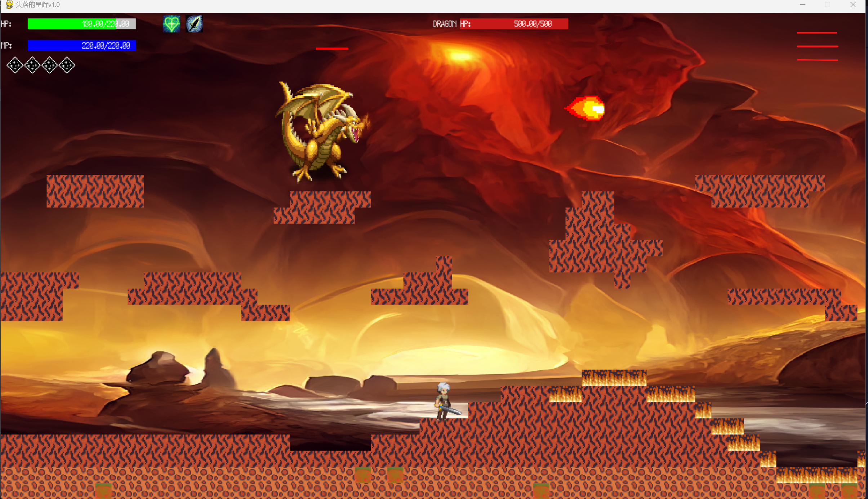Close the game window

click(853, 5)
